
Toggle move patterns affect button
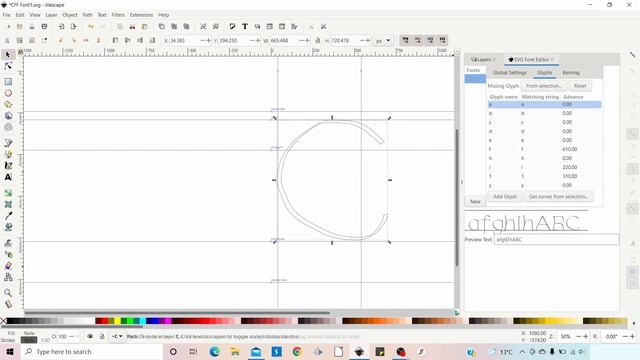(x=442, y=40)
